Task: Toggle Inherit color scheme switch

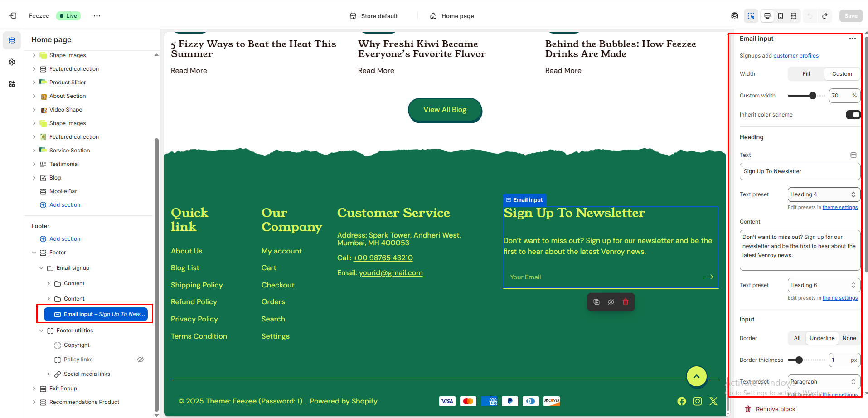Action: [x=853, y=115]
